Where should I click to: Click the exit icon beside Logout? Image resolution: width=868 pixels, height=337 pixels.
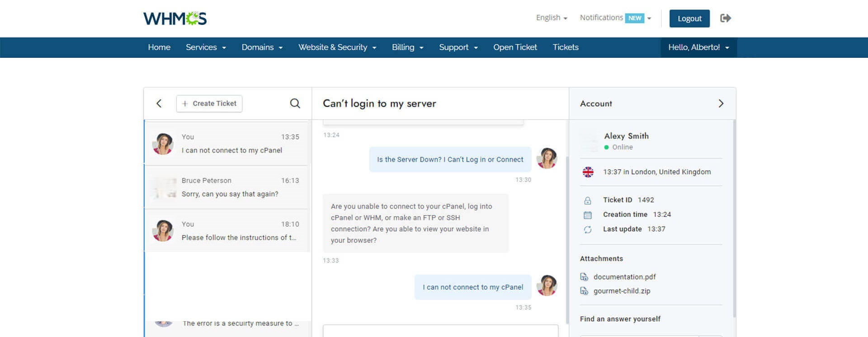point(726,18)
